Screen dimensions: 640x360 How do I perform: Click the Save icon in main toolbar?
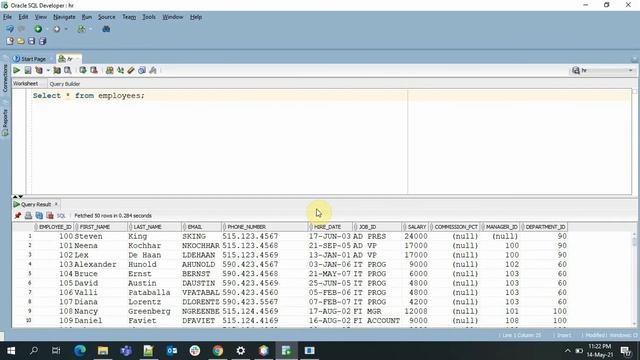(x=31, y=41)
